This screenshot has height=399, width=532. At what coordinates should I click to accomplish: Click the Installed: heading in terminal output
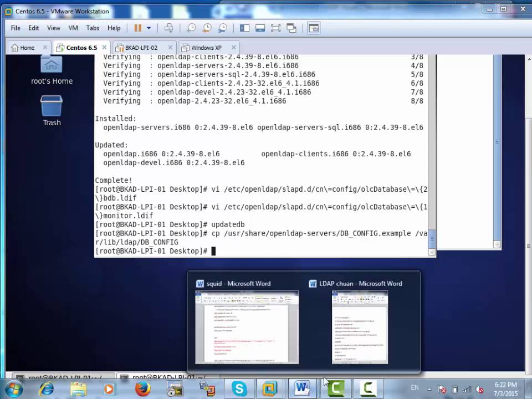tap(115, 119)
